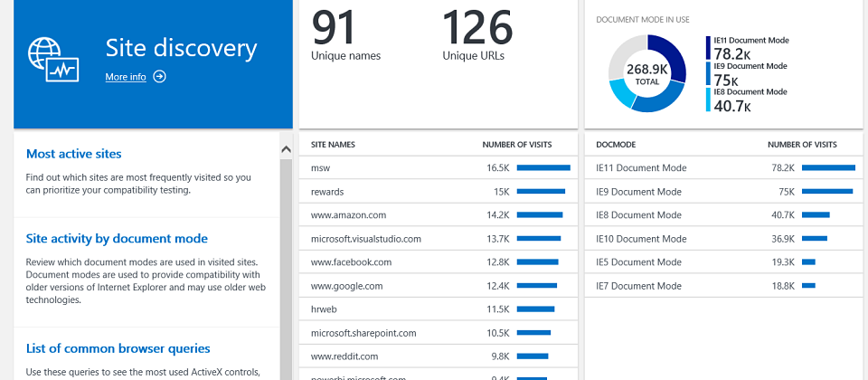Image resolution: width=868 pixels, height=380 pixels.
Task: Select the IE9 Document Mode table row
Action: coord(723,192)
